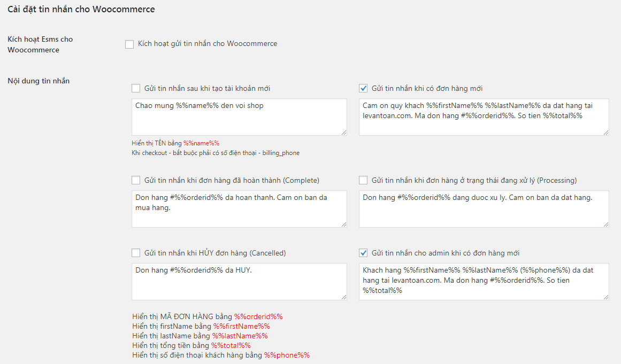Uncheck "Gửi tin nhắn khi có đơn hàng mới"

[x=363, y=88]
